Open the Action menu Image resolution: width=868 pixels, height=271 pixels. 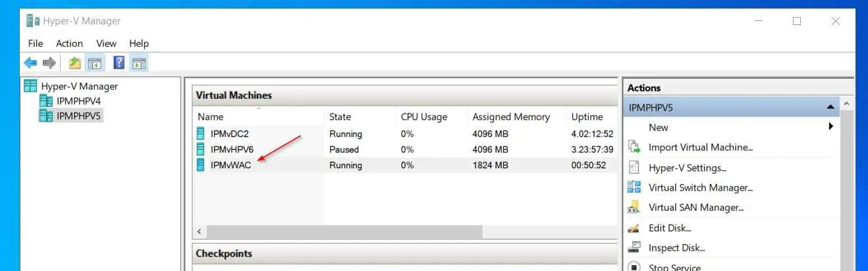[69, 44]
